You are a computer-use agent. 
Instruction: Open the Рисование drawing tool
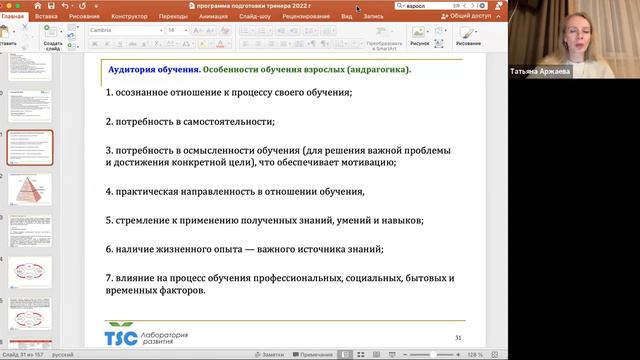tap(468, 35)
